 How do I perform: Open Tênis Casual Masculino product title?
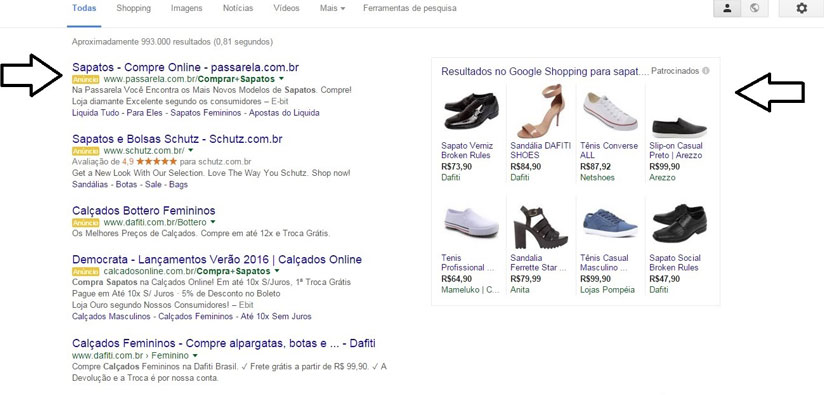[x=606, y=263]
